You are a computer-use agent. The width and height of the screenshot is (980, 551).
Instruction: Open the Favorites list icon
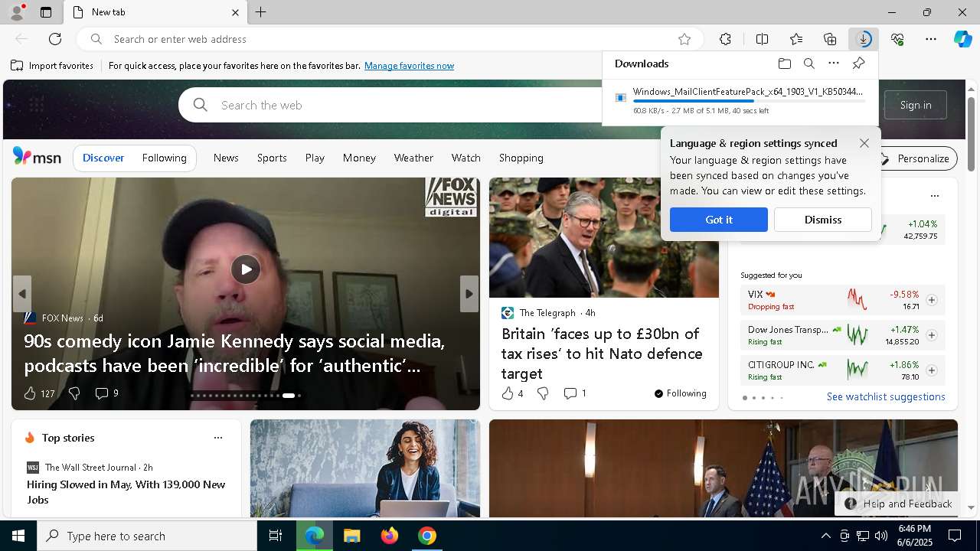click(x=796, y=39)
